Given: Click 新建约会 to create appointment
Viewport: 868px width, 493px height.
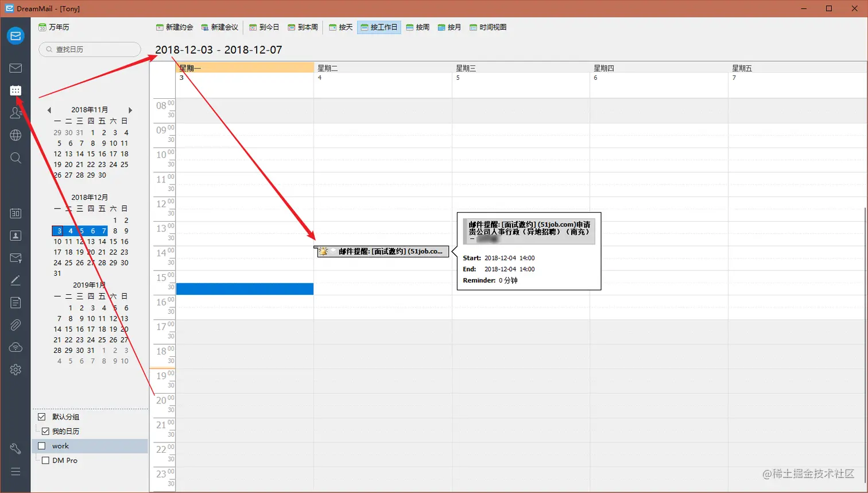Looking at the screenshot, I should 175,27.
